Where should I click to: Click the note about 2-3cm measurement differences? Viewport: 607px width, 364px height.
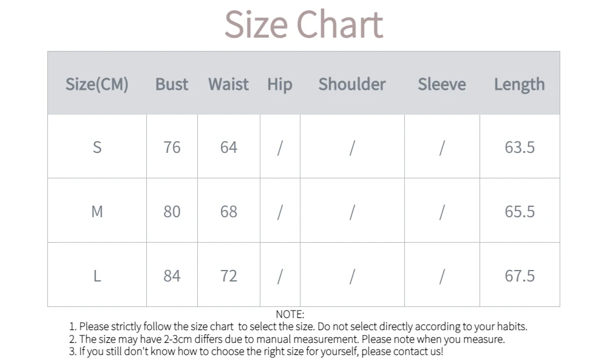pos(287,339)
